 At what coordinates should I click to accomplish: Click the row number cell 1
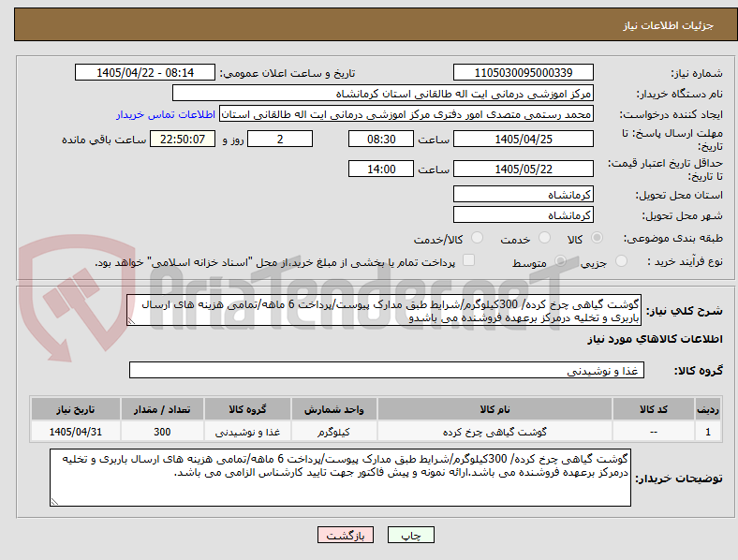click(708, 432)
